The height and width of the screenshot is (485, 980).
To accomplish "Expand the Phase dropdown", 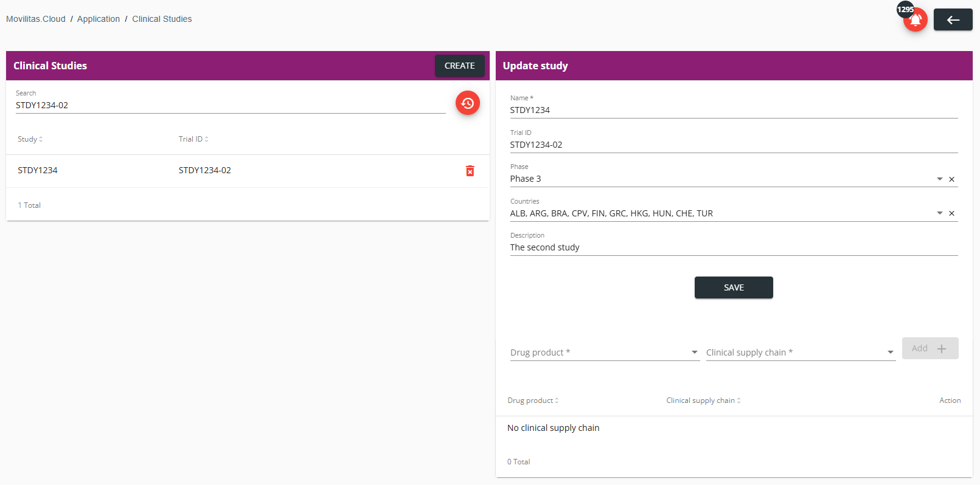I will point(939,179).
